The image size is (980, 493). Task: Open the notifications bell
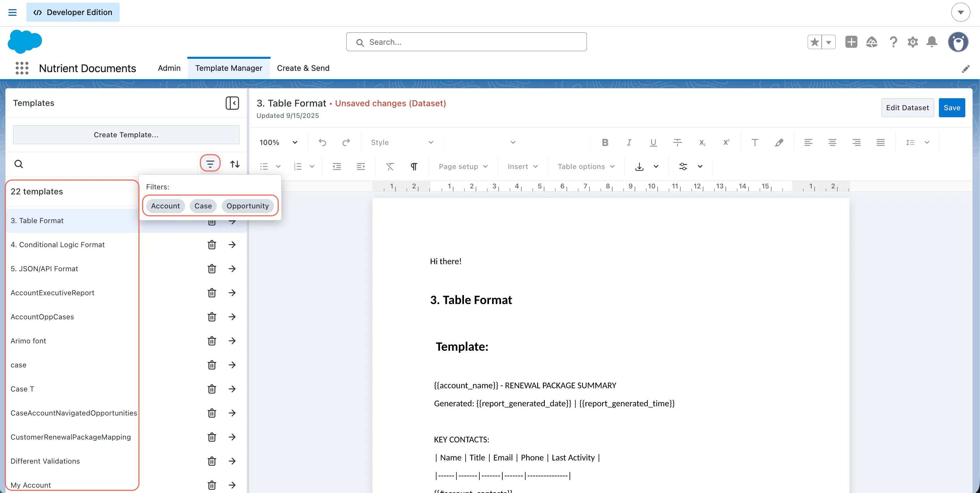pyautogui.click(x=932, y=42)
